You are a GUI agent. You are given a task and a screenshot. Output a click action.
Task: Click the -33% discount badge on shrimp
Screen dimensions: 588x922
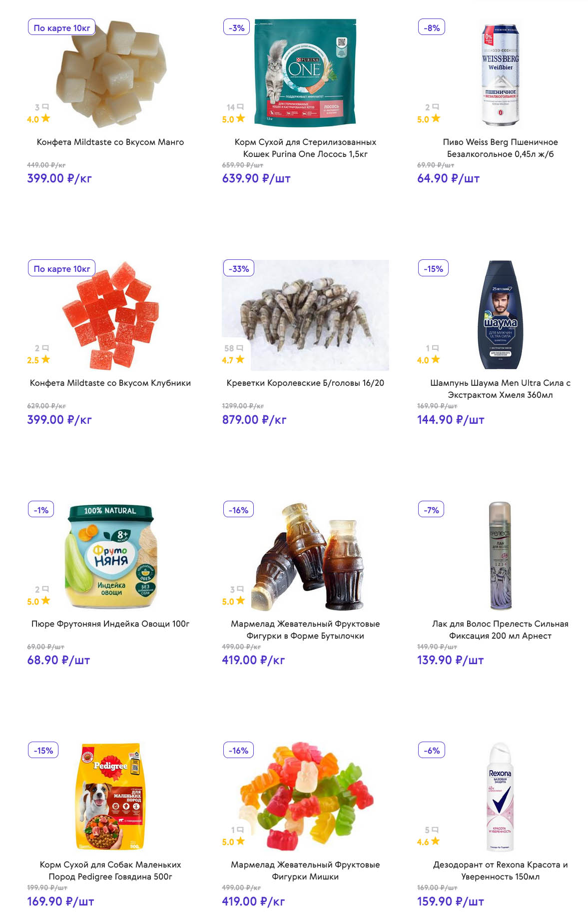[x=238, y=268]
